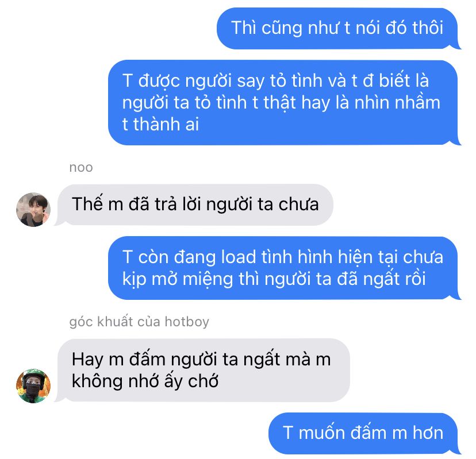Tap the 'Hay m đấm người ta ngất' message
The height and width of the screenshot is (459, 476).
pyautogui.click(x=202, y=371)
